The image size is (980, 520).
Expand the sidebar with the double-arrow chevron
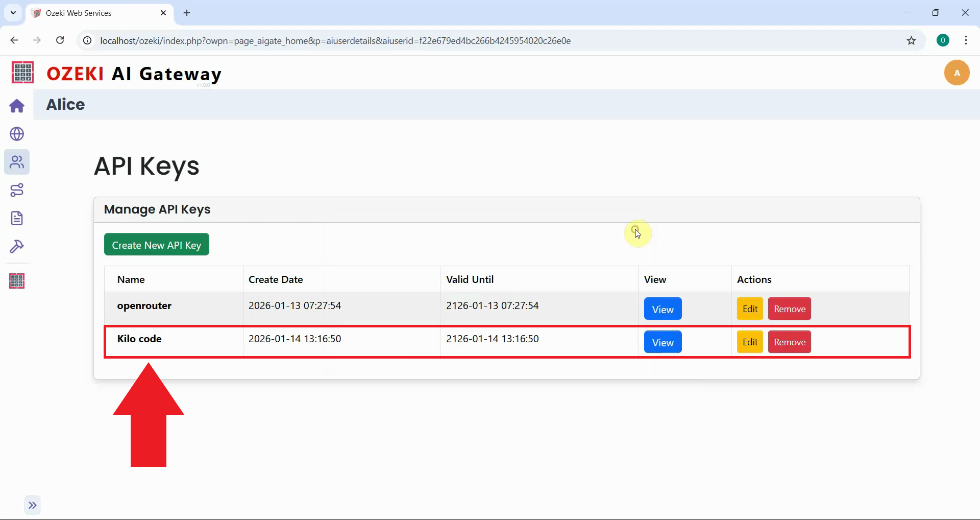tap(33, 505)
